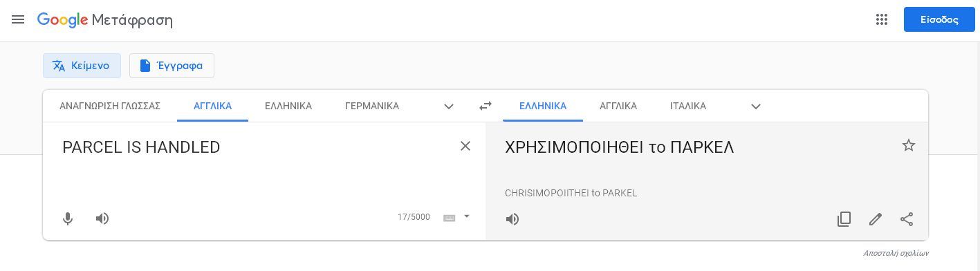The height and width of the screenshot is (271, 980).
Task: Listen to the source text pronunciation
Action: click(102, 218)
